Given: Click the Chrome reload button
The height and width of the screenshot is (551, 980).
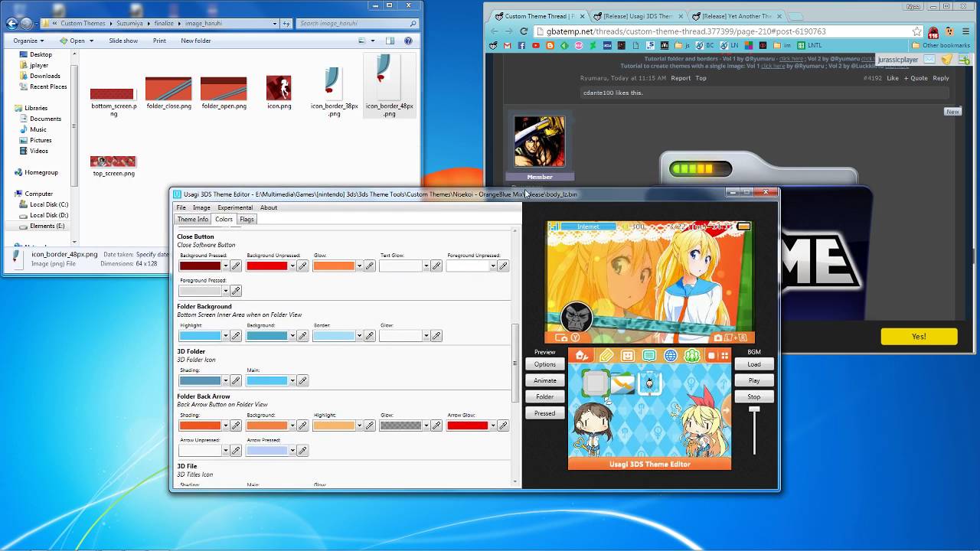Looking at the screenshot, I should click(x=524, y=31).
